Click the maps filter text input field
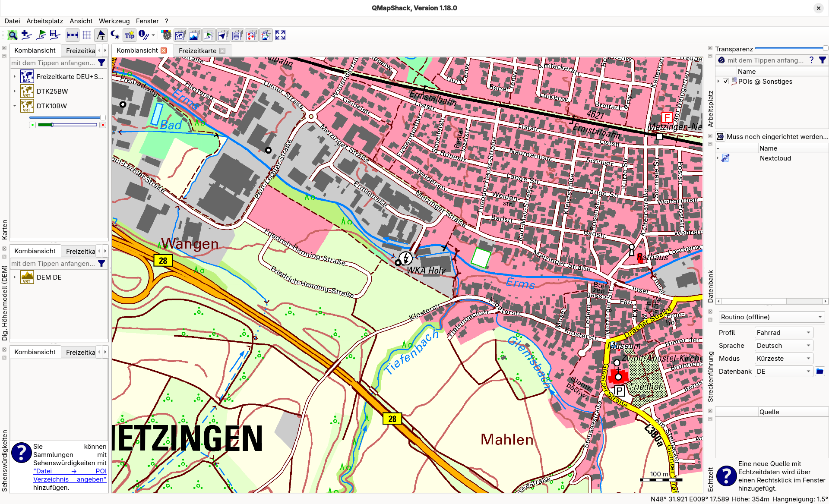 point(53,63)
